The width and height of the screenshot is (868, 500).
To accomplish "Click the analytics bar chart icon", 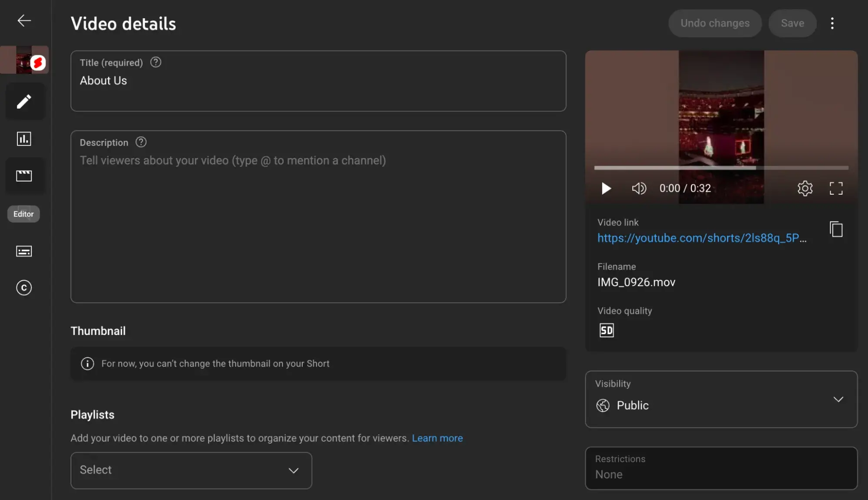I will pyautogui.click(x=24, y=139).
